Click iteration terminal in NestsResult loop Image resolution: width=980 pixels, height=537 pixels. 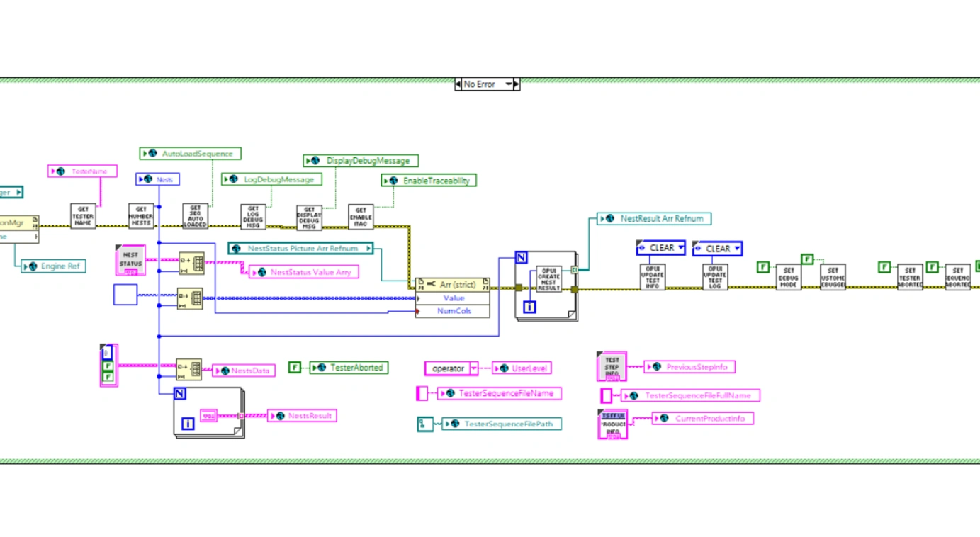188,424
